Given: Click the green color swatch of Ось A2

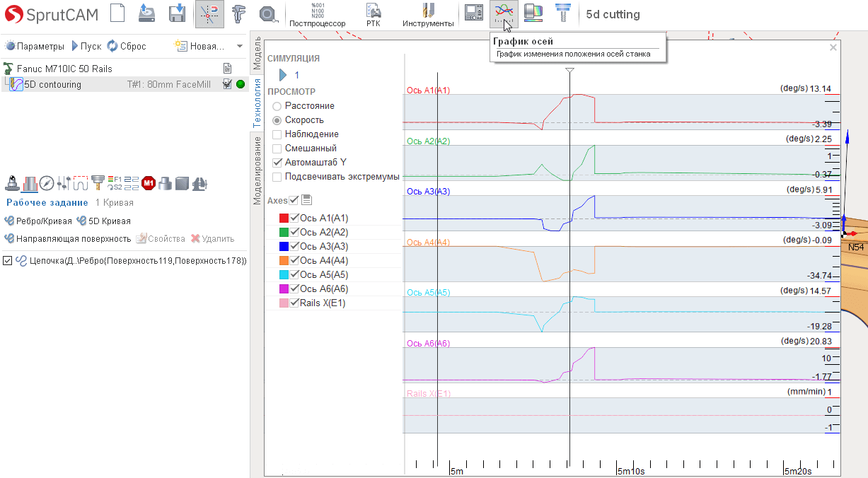Looking at the screenshot, I should click(284, 232).
